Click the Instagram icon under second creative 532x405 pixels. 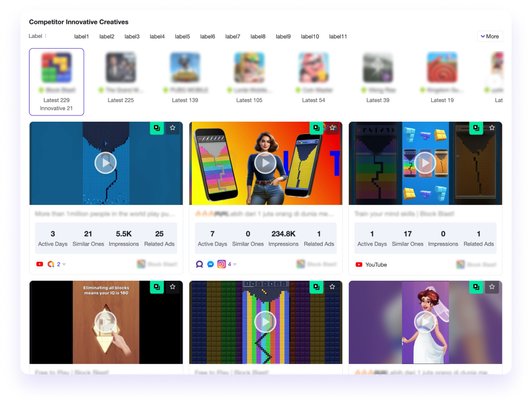click(x=221, y=264)
